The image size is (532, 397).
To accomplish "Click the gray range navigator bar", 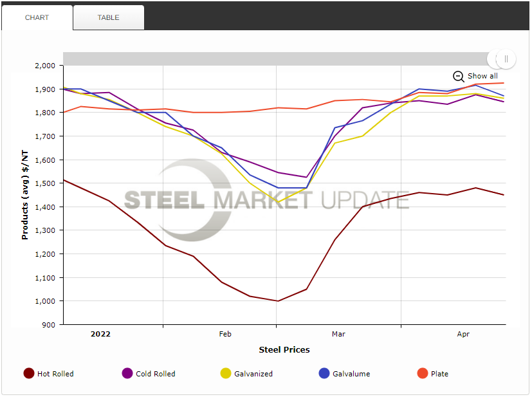I will click(x=277, y=59).
